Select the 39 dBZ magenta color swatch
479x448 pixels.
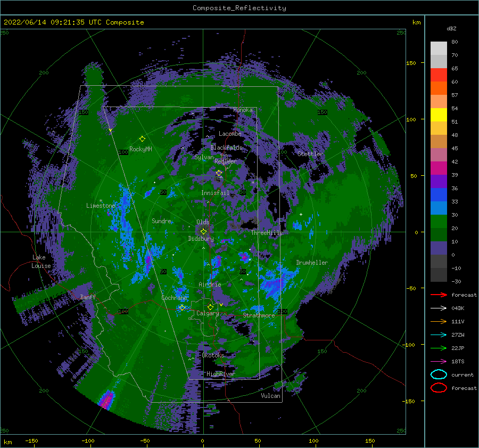tap(439, 168)
